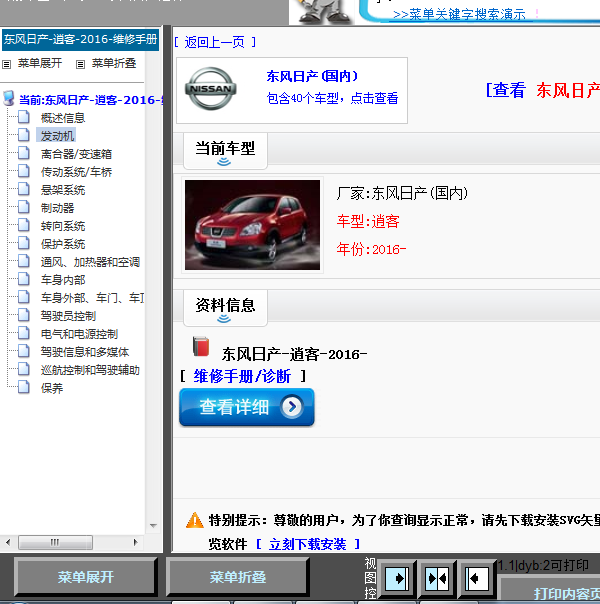Open 车身外部、车门 tree item
Image resolution: width=600 pixels, height=604 pixels.
click(x=92, y=298)
